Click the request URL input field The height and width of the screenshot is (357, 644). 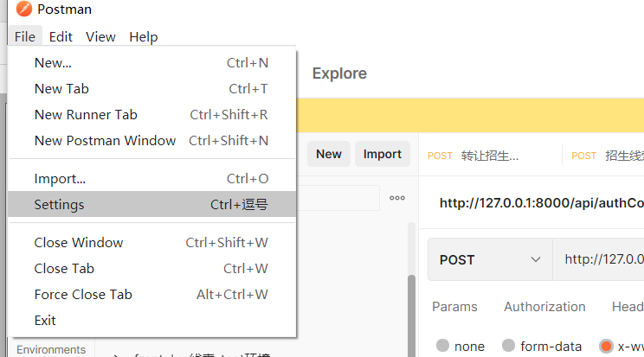tap(599, 259)
